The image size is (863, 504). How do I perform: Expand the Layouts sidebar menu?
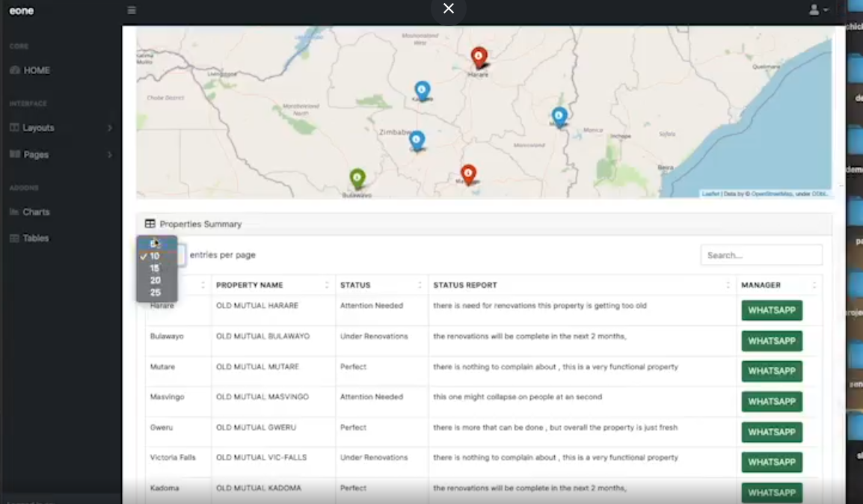[61, 128]
